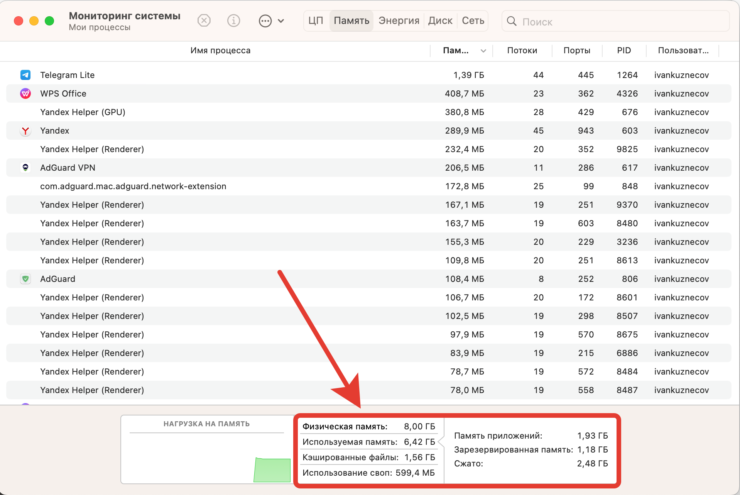
Task: Sort by Порты column
Action: pyautogui.click(x=577, y=50)
